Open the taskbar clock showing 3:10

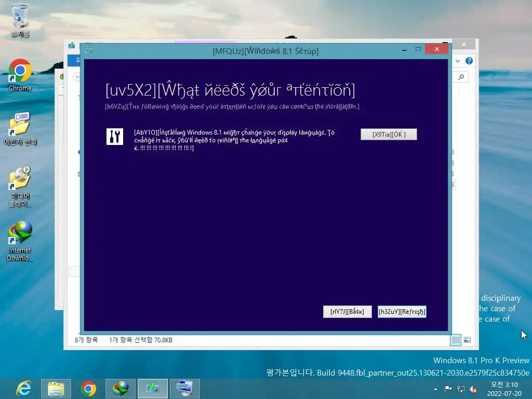(x=504, y=389)
